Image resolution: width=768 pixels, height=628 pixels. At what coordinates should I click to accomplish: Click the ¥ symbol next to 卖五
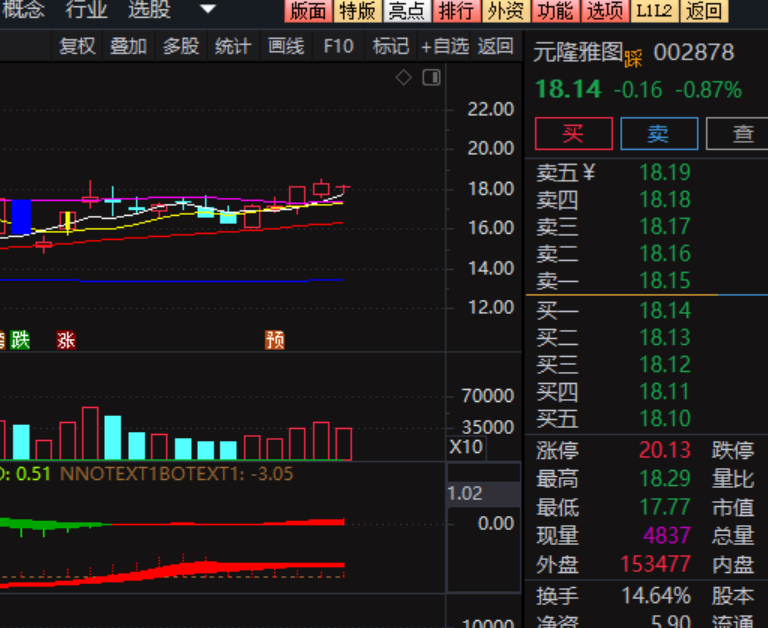[589, 172]
